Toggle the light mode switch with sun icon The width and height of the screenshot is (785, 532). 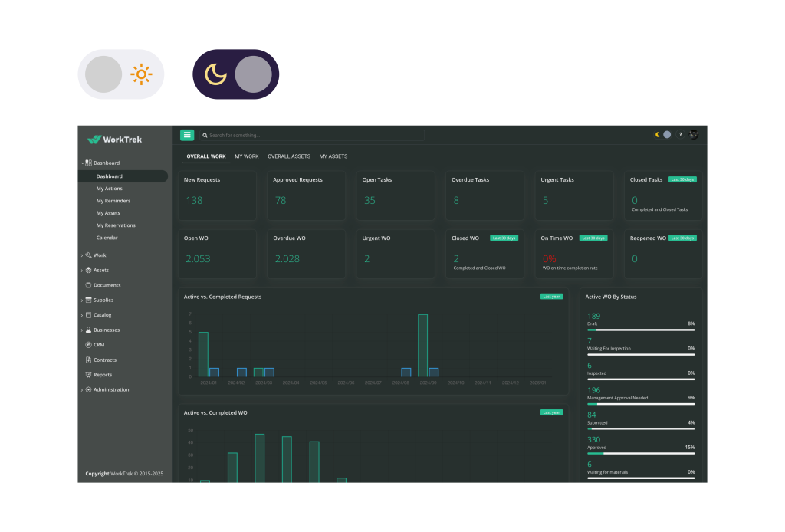click(x=121, y=74)
